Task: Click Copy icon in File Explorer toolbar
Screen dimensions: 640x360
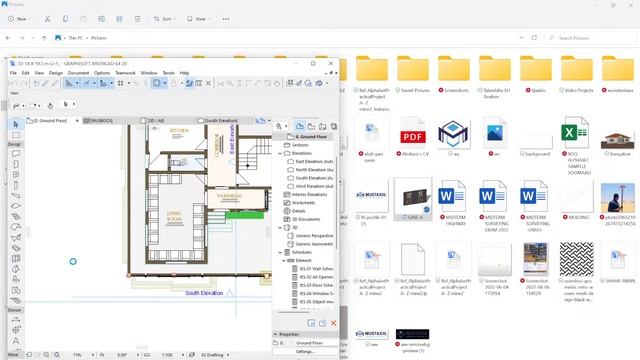Action: tap(65, 19)
